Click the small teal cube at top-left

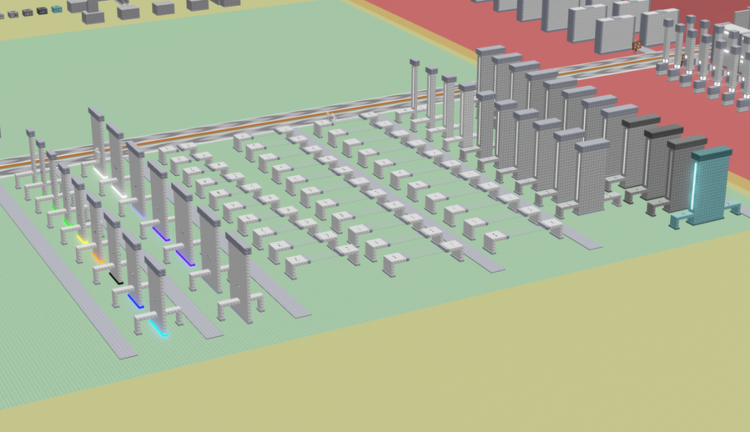57,9
